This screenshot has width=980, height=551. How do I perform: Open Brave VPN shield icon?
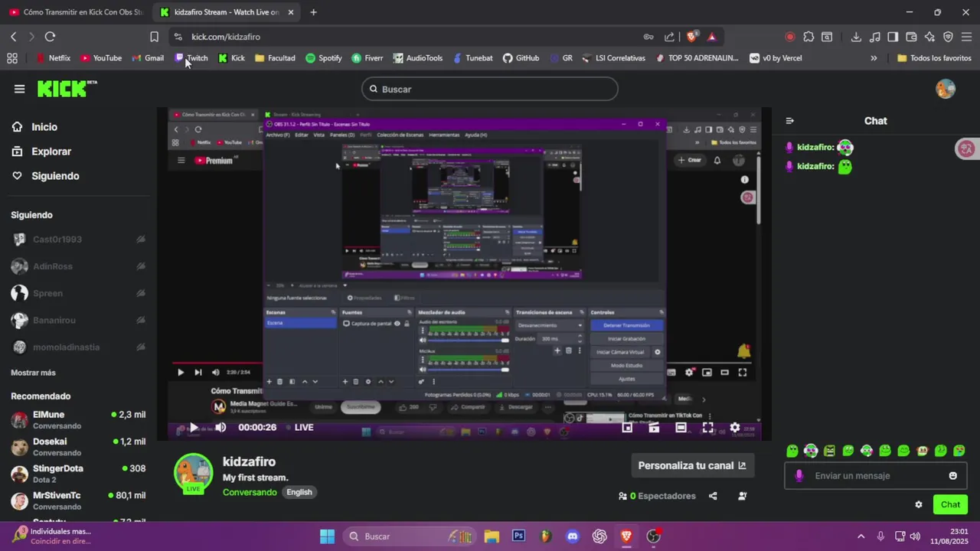pyautogui.click(x=948, y=37)
